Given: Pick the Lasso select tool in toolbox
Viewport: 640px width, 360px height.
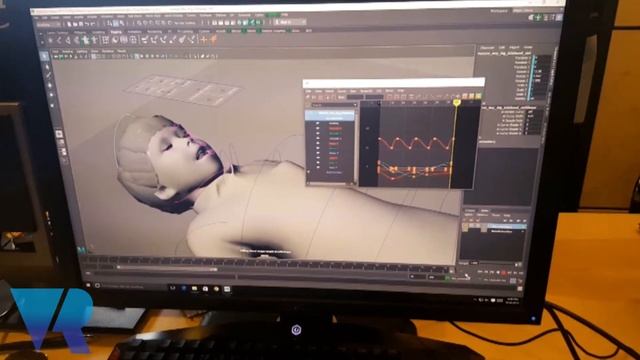Looking at the screenshot, I should point(47,66).
